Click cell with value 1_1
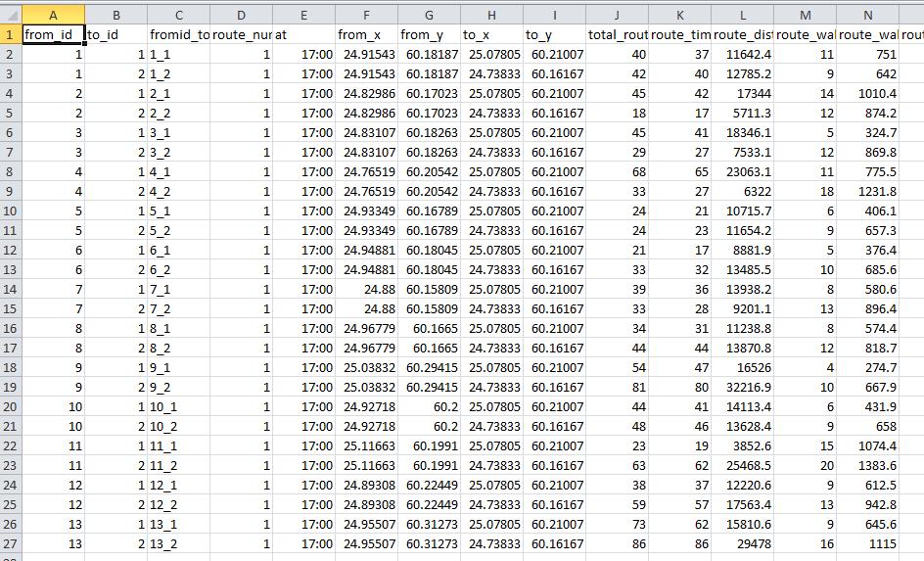This screenshot has width=924, height=561. click(x=178, y=54)
